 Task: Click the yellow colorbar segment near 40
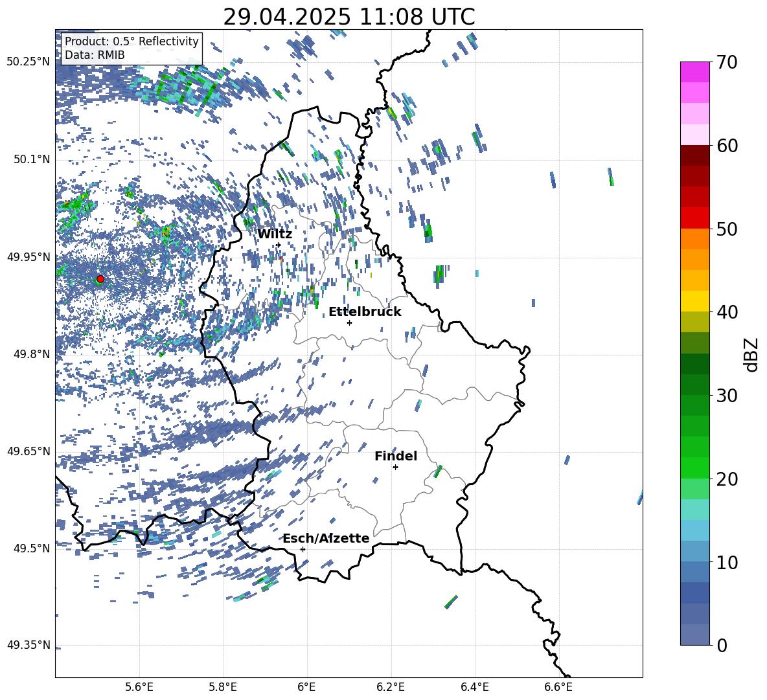(x=694, y=301)
